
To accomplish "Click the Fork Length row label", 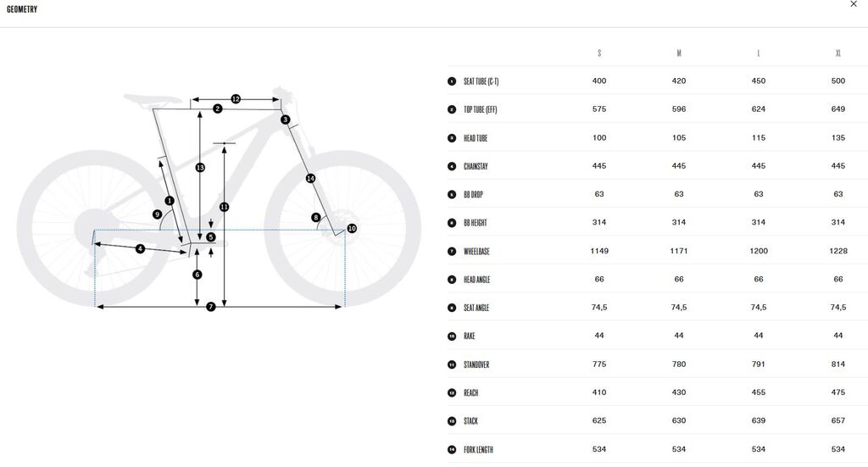I will point(478,450).
